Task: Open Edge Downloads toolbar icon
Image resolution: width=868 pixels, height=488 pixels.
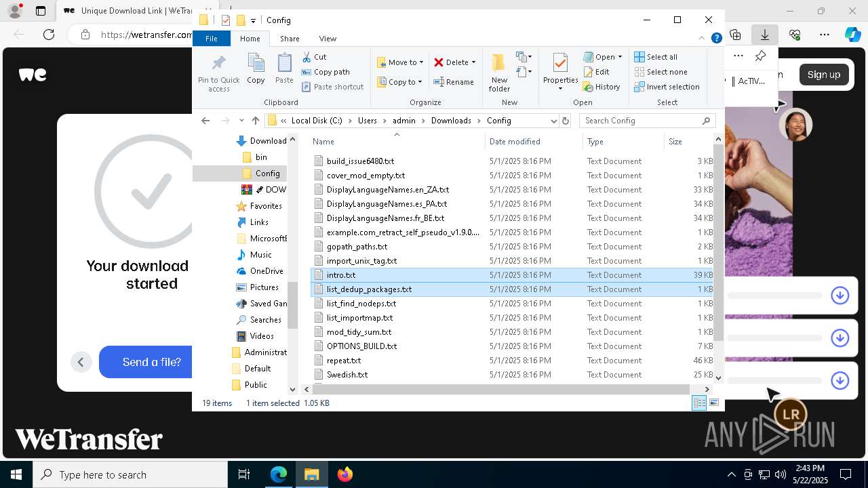Action: point(765,35)
